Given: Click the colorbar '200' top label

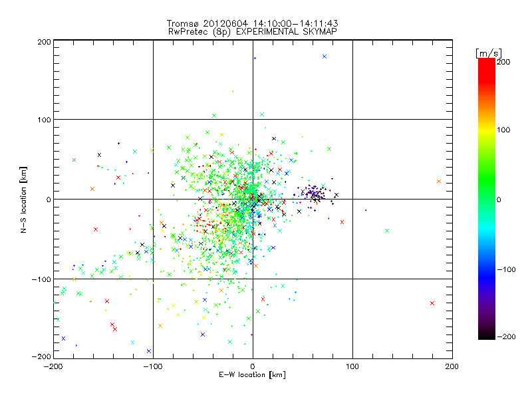Looking at the screenshot, I should point(503,62).
